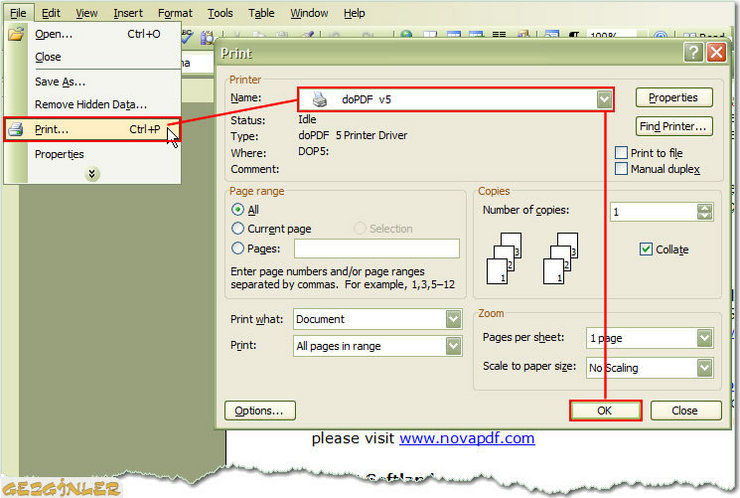Click the Close button beside OK
The image size is (740, 498).
[x=685, y=411]
